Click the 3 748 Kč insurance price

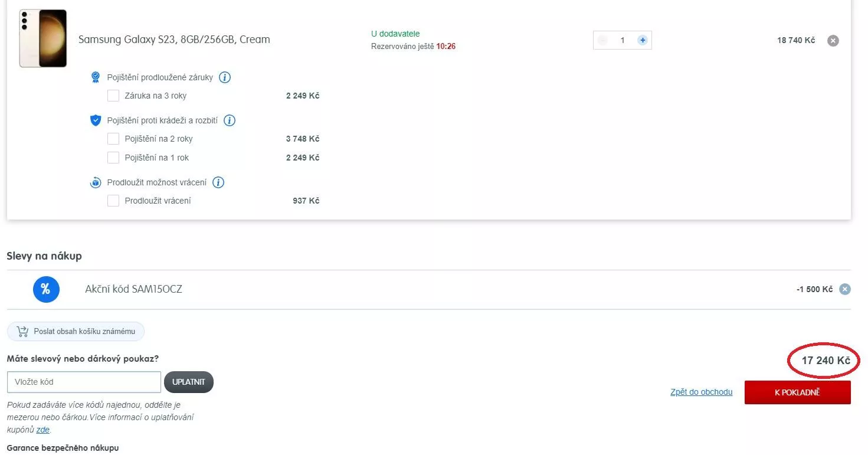point(303,139)
